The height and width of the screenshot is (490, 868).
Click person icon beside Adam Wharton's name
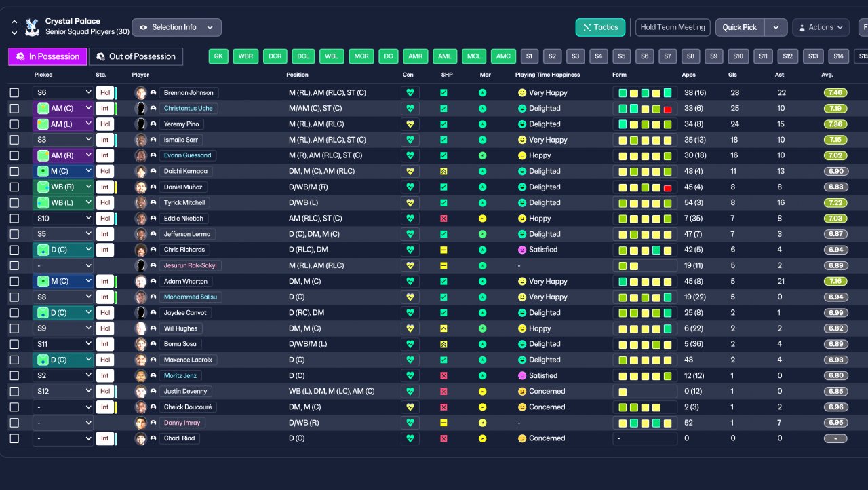153,281
